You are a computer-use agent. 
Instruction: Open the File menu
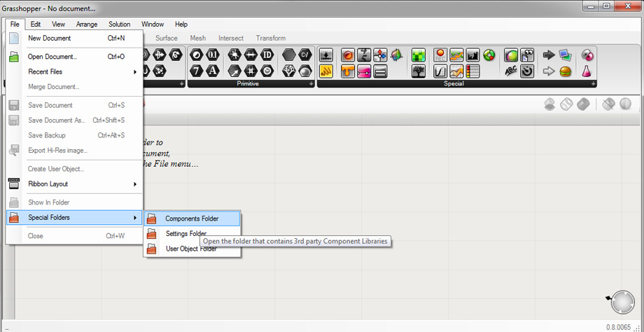15,25
